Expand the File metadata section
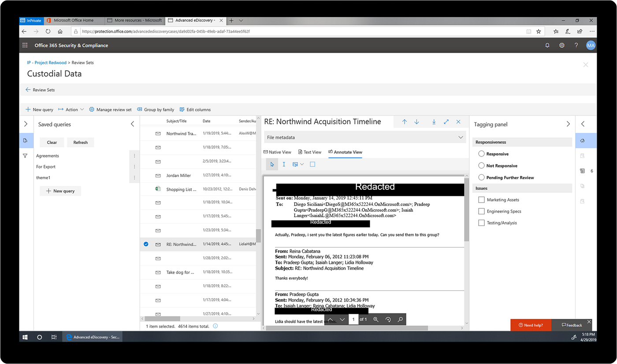This screenshot has height=364, width=617. click(x=461, y=137)
